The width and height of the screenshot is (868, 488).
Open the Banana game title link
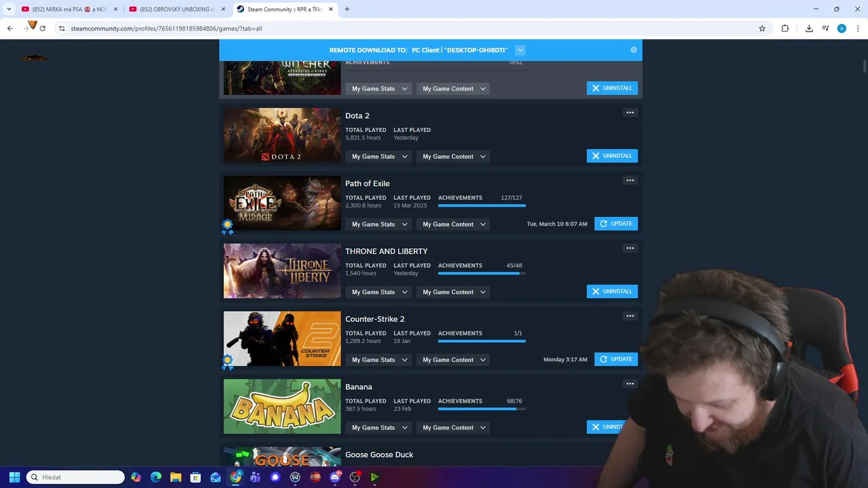click(x=359, y=387)
